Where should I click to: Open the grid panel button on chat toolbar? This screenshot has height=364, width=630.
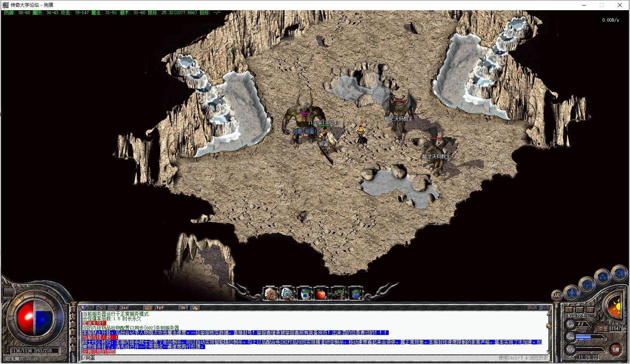click(x=183, y=308)
